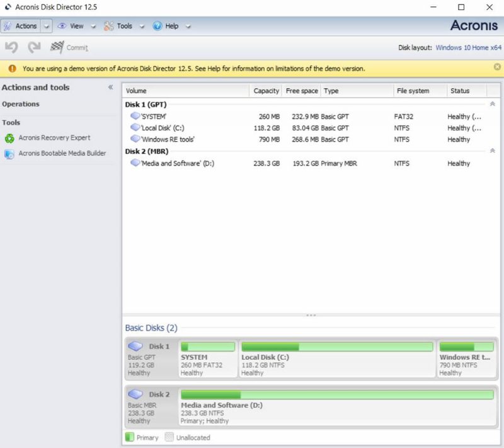The height and width of the screenshot is (448, 504).
Task: Click the Undo arrow icon
Action: click(x=11, y=47)
